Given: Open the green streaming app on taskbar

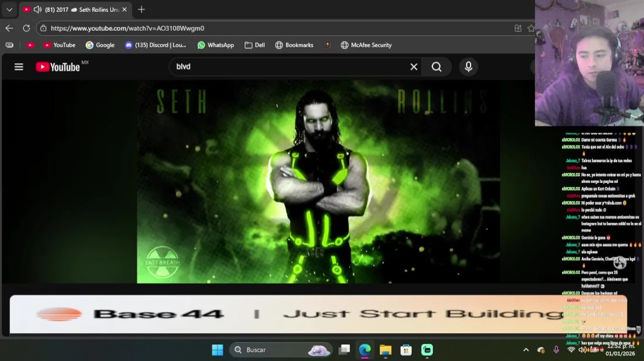Looking at the screenshot, I should click(x=427, y=350).
